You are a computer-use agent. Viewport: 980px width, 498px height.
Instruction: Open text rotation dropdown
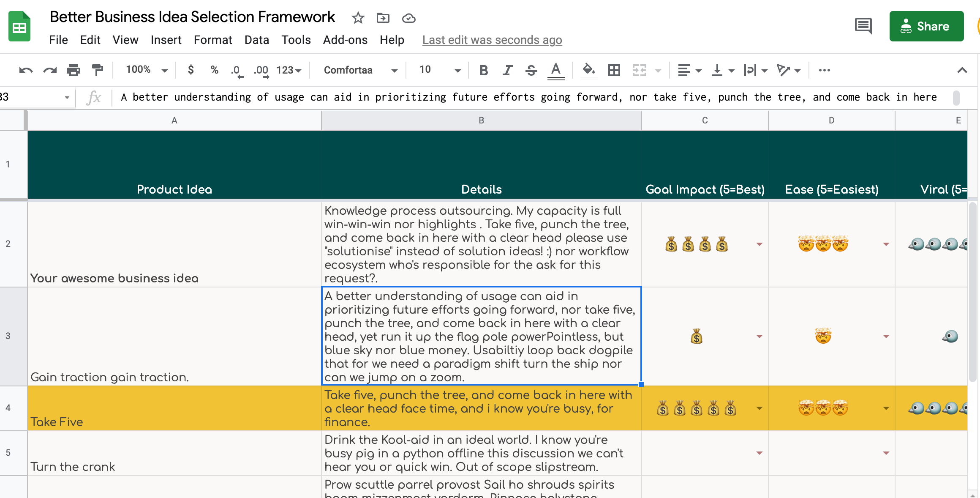coord(789,70)
